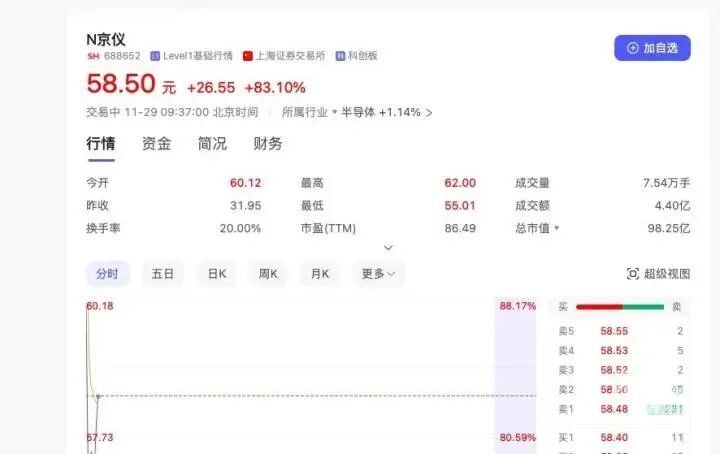Click the 最低 value 55.01
Screen dimensions: 720x454
tap(460, 206)
